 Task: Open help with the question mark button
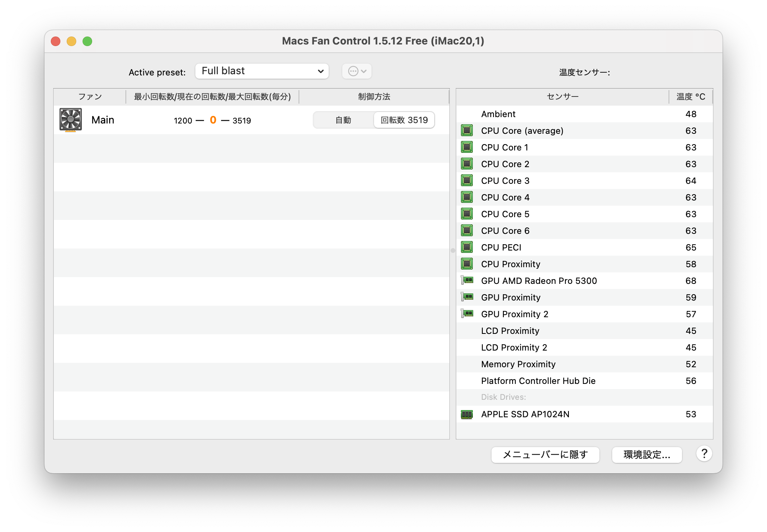click(704, 454)
